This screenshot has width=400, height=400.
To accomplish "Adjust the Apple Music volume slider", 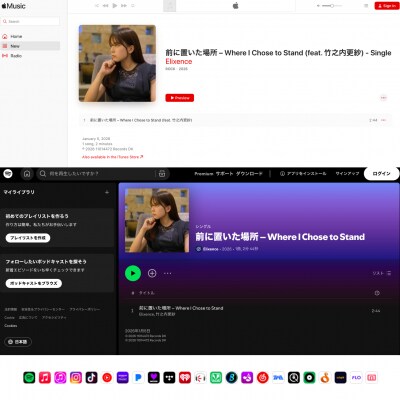I will click(332, 6).
